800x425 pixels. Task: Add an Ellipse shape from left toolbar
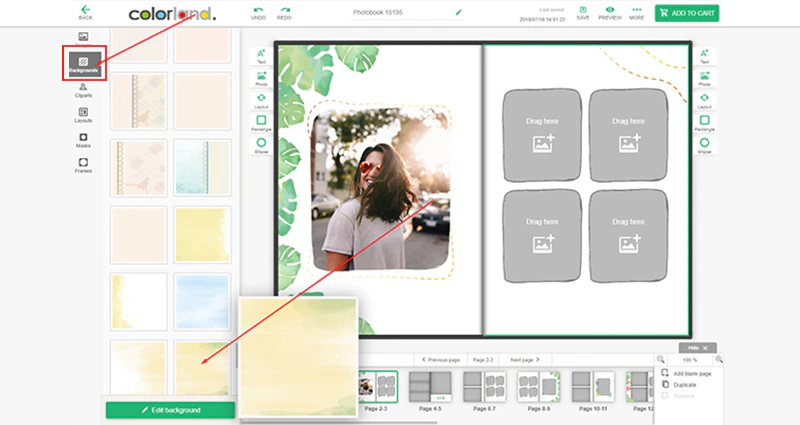point(261,145)
